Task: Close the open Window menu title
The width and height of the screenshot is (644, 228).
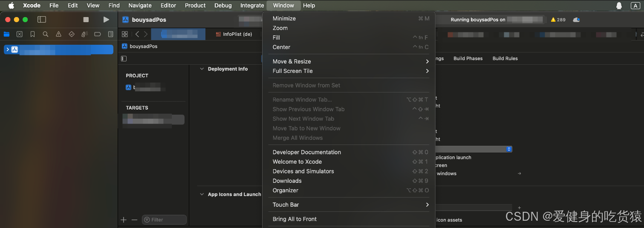Action: click(x=283, y=6)
